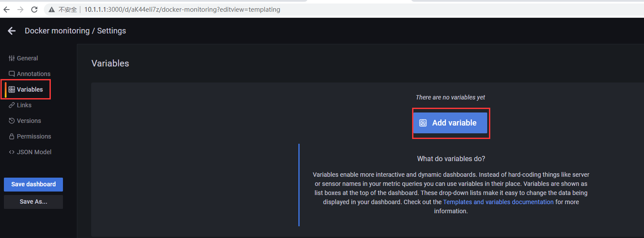Image resolution: width=644 pixels, height=238 pixels.
Task: Open the Versions settings section
Action: click(x=29, y=121)
